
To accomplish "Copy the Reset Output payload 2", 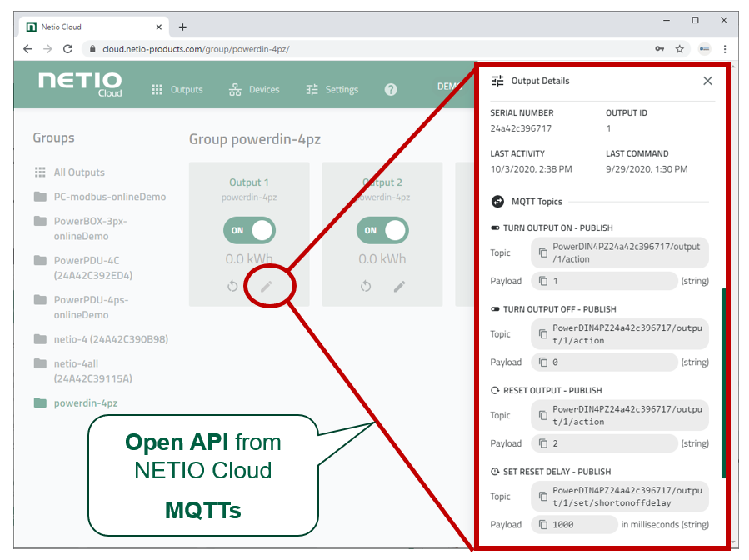I will tap(543, 443).
